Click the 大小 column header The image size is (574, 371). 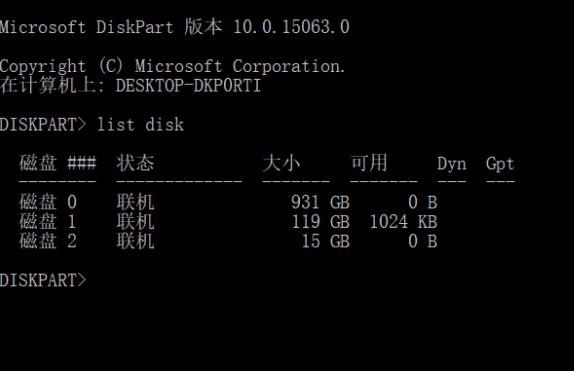pos(281,163)
